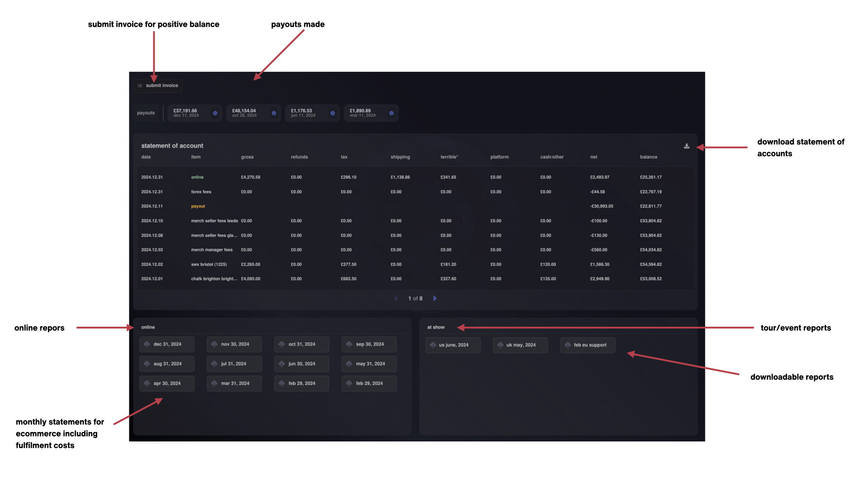Click check icon on £1,176.53 payout
868x488 pixels.
333,113
